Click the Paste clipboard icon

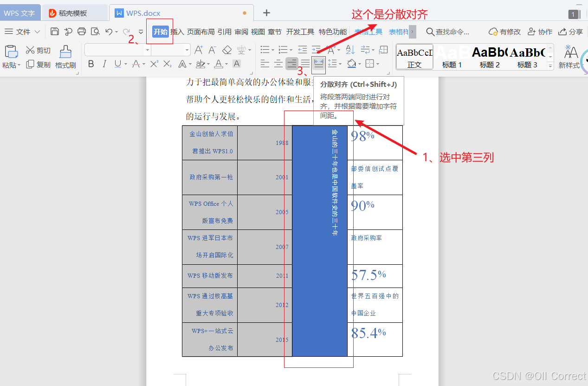click(x=11, y=51)
